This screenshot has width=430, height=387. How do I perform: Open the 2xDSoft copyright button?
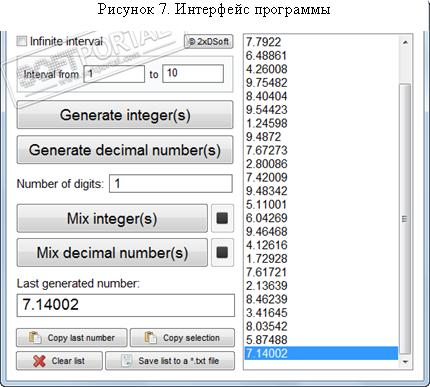[209, 42]
